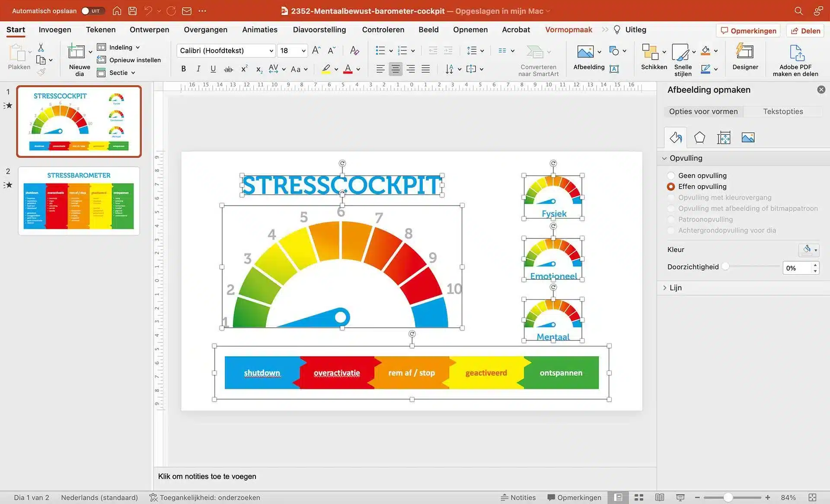Select the Effen opvulling radio button
830x504 pixels.
[x=671, y=187]
